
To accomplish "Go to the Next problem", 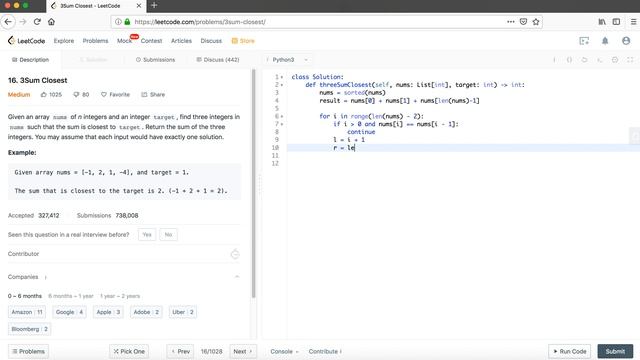I will click(x=243, y=351).
